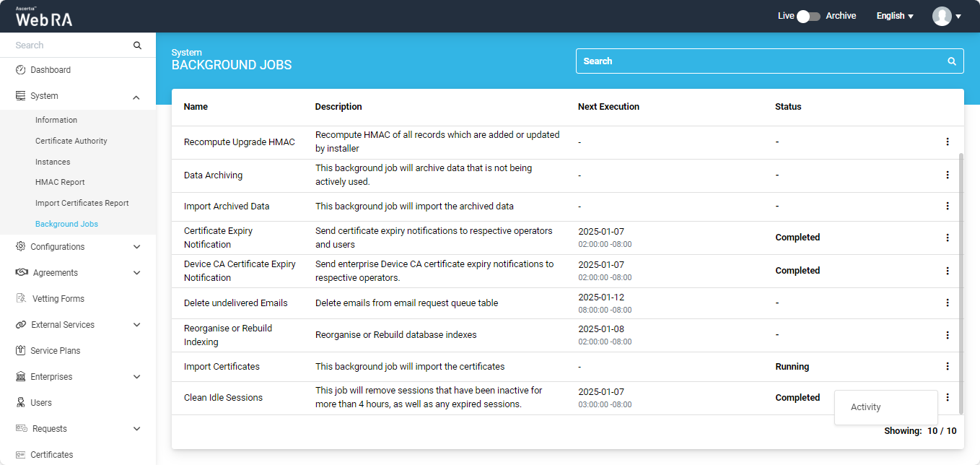980x465 pixels.
Task: Open kebab menu for Recompute Upgrade HMAC
Action: point(948,142)
